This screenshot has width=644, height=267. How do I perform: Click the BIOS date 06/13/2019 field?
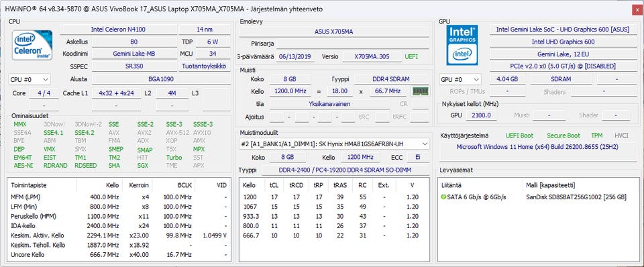[295, 56]
